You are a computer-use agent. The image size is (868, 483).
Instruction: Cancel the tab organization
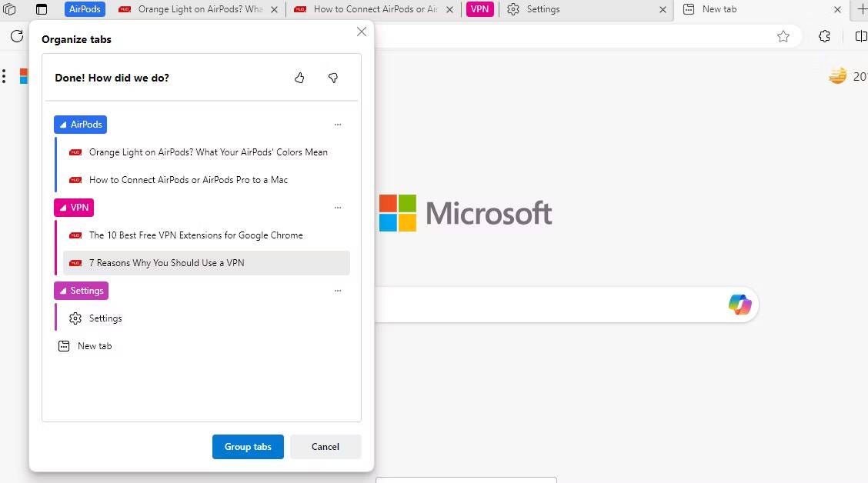[x=325, y=446]
